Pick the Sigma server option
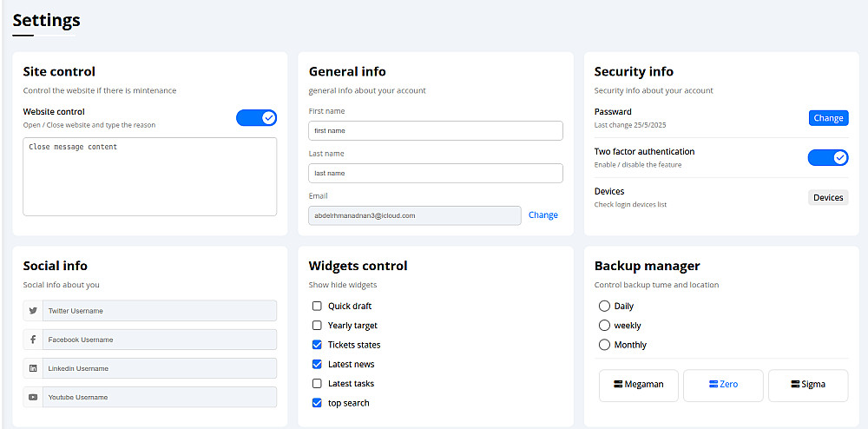The height and width of the screenshot is (429, 868). pyautogui.click(x=808, y=385)
